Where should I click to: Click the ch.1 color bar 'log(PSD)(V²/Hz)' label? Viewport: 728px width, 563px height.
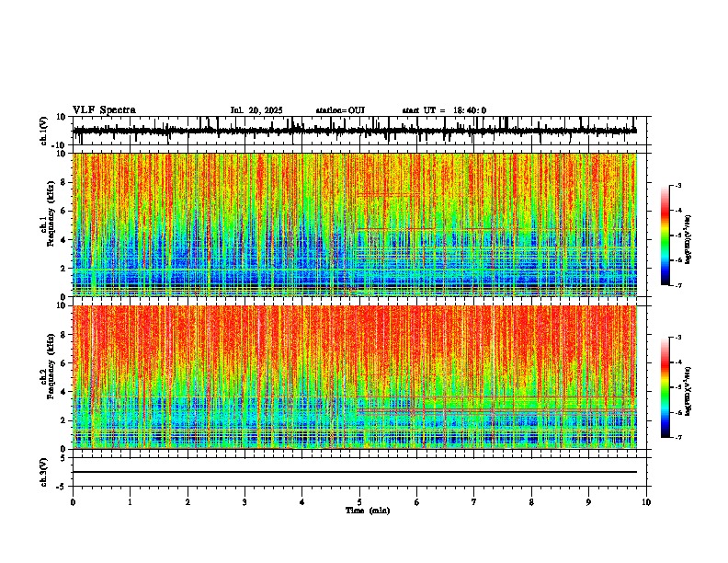(x=688, y=240)
